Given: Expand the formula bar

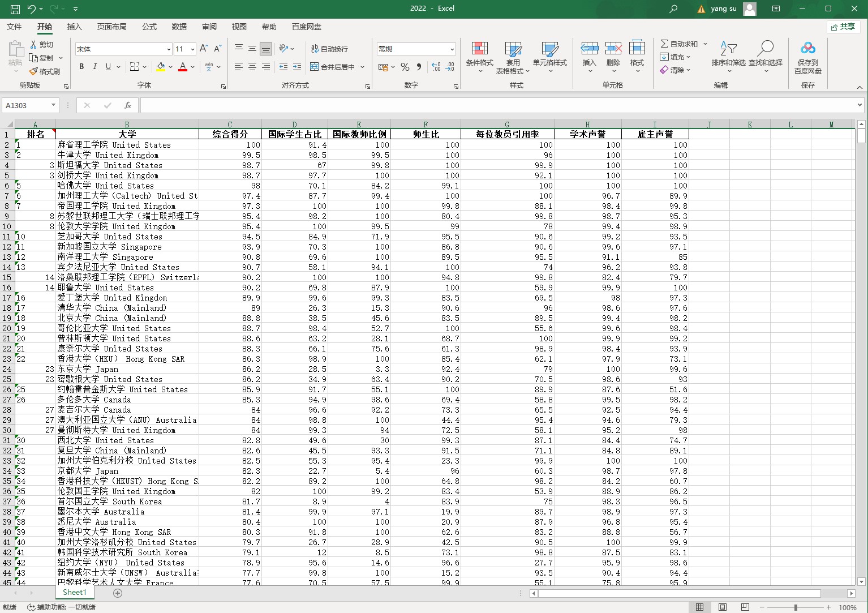Looking at the screenshot, I should pyautogui.click(x=860, y=105).
